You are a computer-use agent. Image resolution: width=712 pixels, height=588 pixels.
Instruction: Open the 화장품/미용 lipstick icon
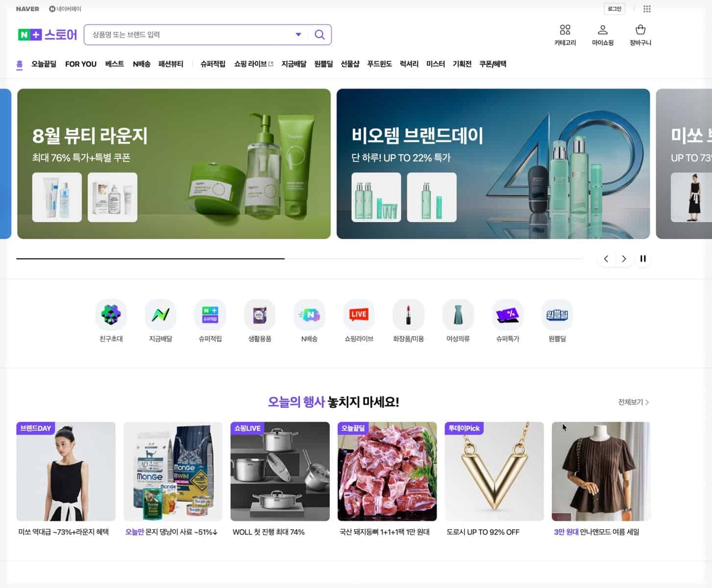tap(408, 315)
